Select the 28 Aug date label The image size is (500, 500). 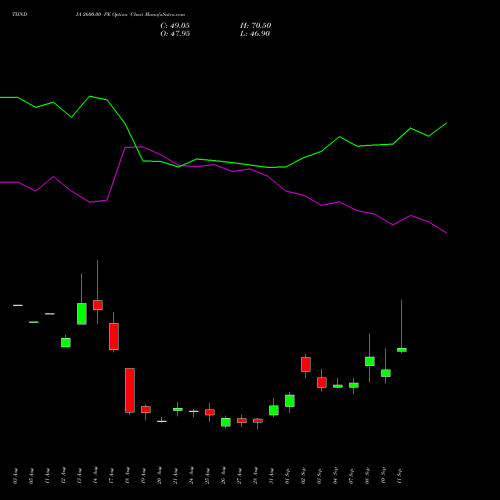pyautogui.click(x=255, y=476)
